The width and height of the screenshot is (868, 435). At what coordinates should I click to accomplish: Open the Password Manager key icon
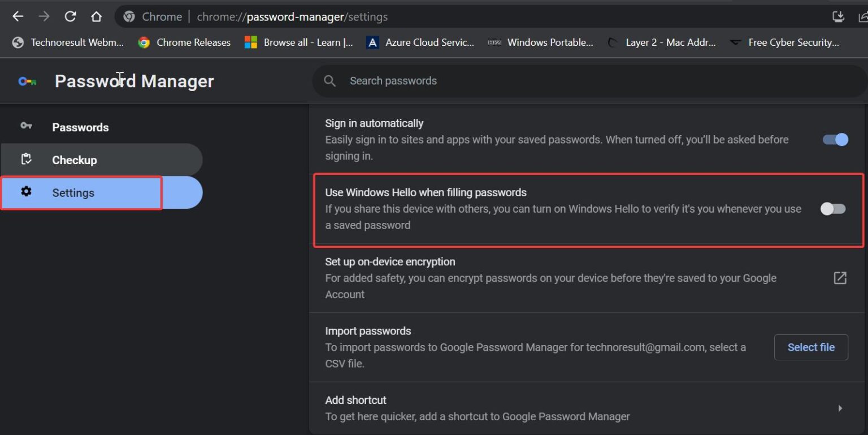click(x=27, y=81)
